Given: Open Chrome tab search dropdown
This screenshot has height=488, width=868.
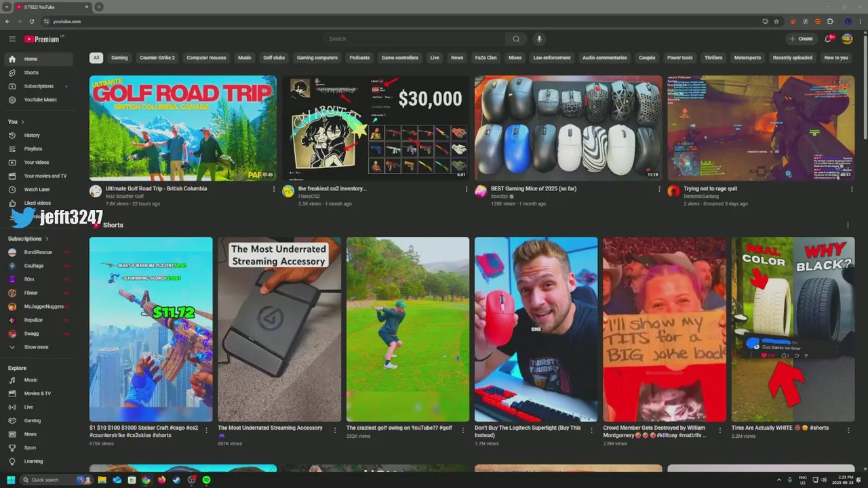Looking at the screenshot, I should [7, 7].
